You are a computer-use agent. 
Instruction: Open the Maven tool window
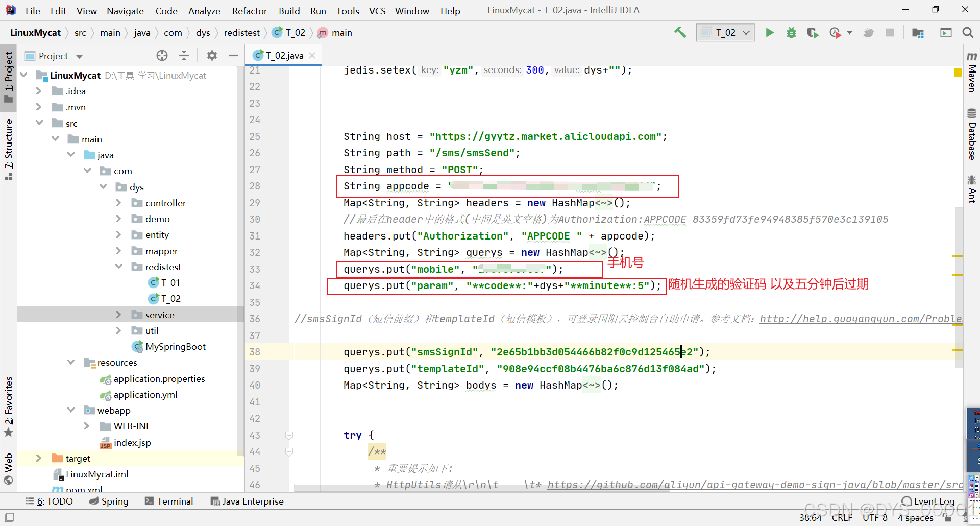971,72
